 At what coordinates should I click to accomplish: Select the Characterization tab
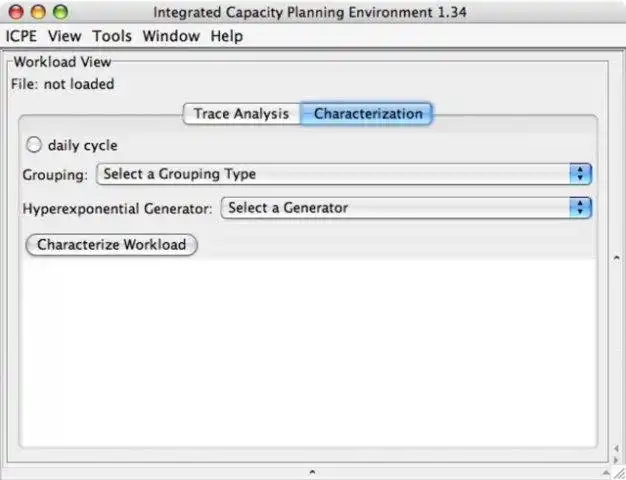[x=367, y=114]
